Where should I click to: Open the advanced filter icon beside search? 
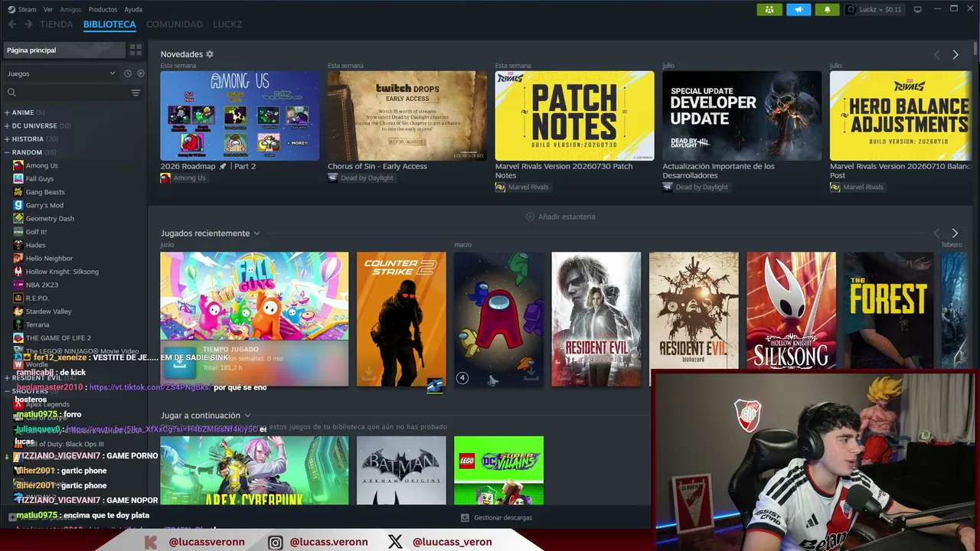tap(136, 93)
